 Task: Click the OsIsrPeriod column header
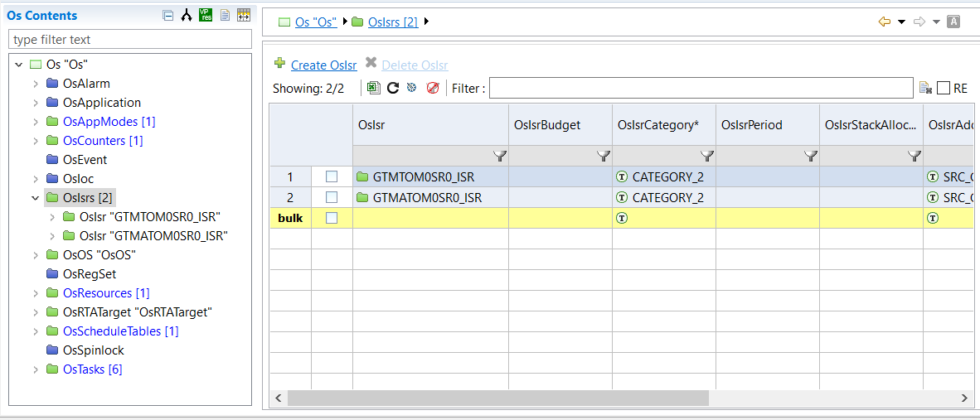click(768, 125)
